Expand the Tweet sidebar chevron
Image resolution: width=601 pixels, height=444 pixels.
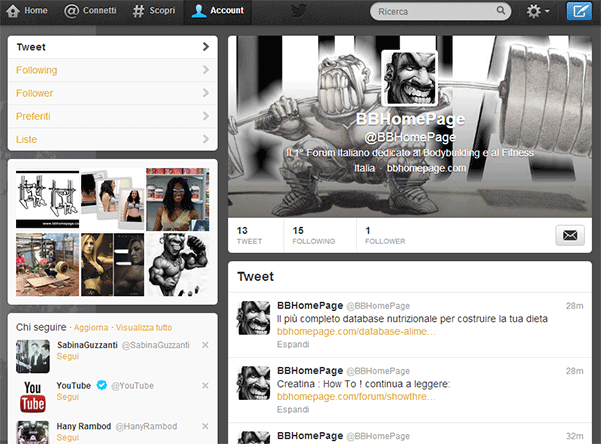206,47
